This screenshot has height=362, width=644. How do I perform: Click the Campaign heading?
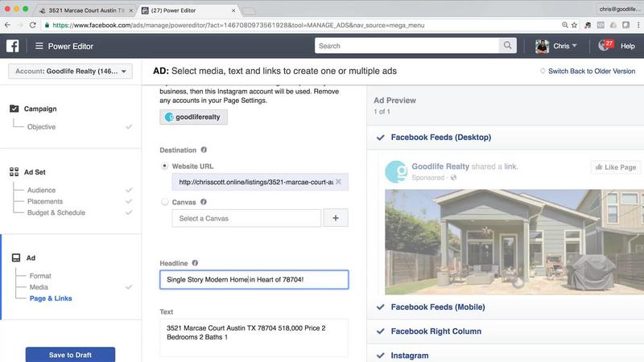(40, 109)
